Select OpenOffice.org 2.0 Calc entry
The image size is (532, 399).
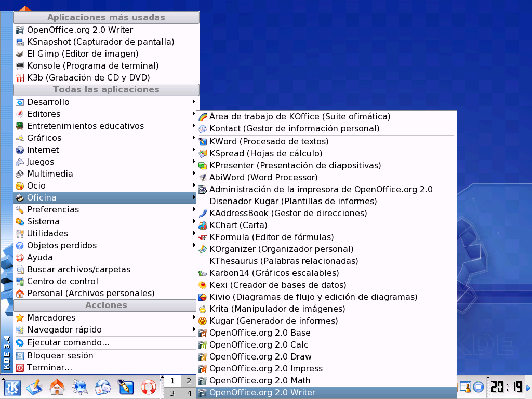tap(259, 345)
